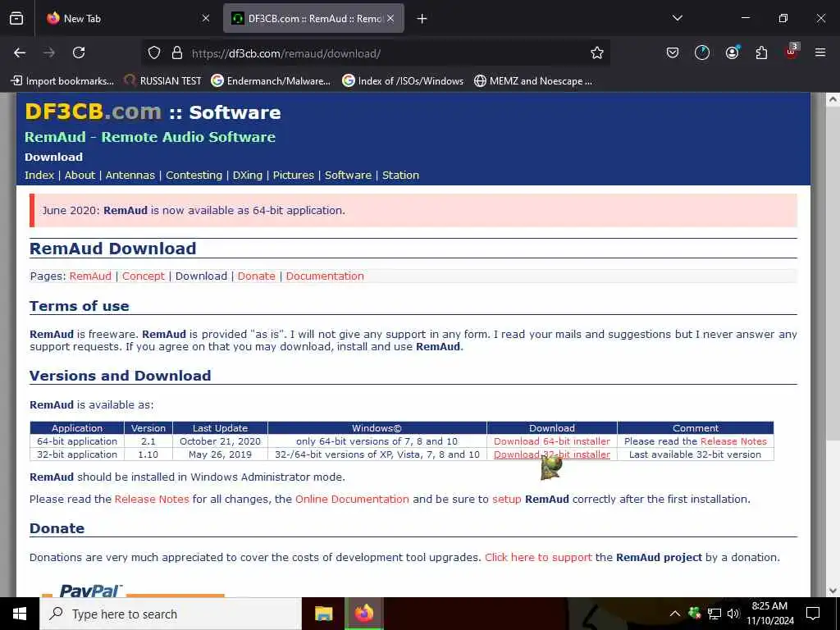Go to the Antennas page link
The height and width of the screenshot is (630, 840).
[130, 176]
